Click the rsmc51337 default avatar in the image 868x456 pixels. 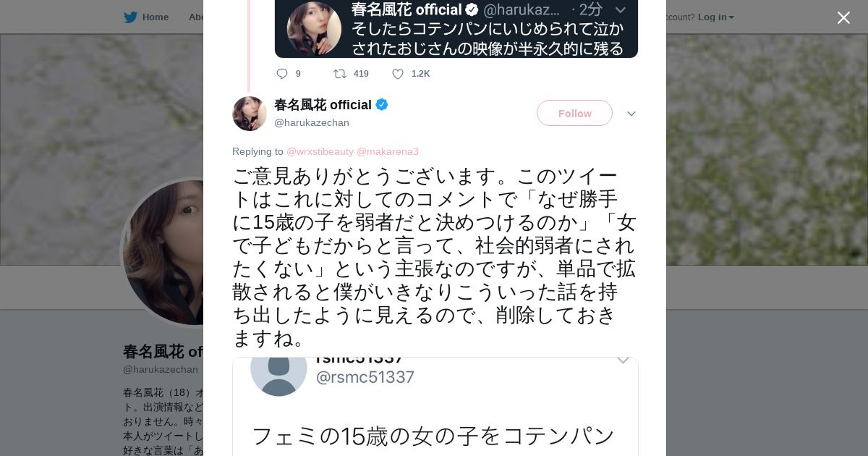click(x=278, y=371)
